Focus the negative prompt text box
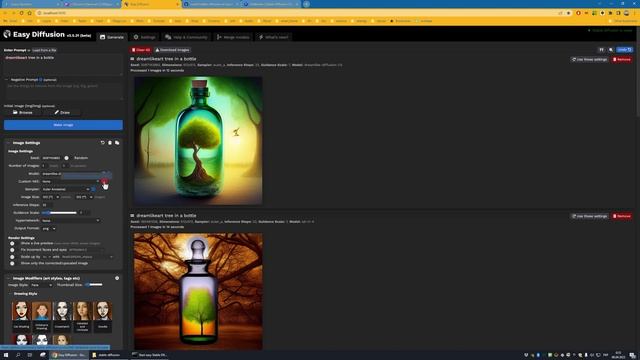 point(63,91)
